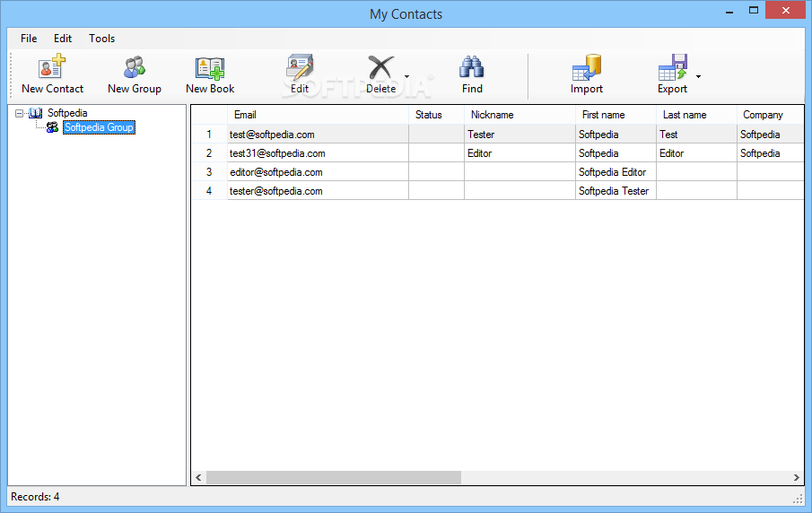Click the Softpedia address book icon in tree

[36, 113]
